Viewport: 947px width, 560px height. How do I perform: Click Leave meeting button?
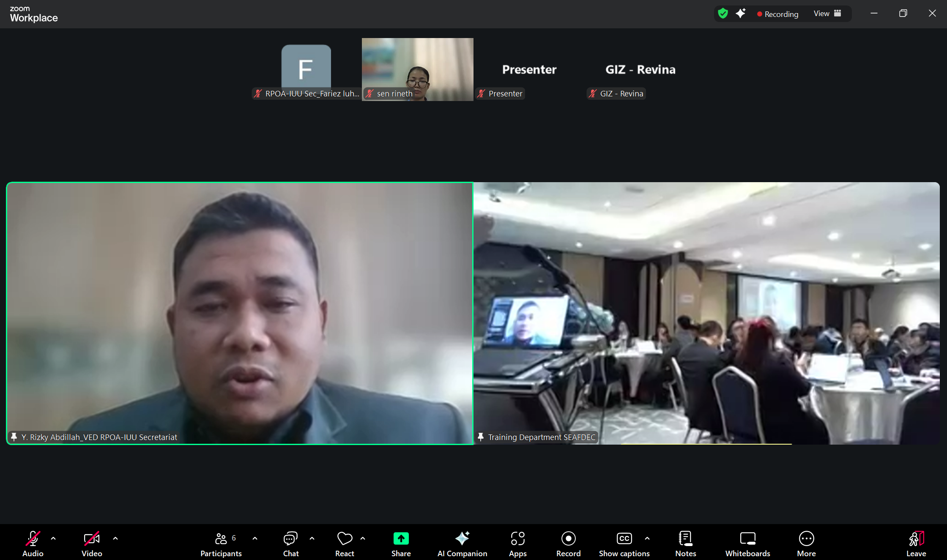(916, 544)
